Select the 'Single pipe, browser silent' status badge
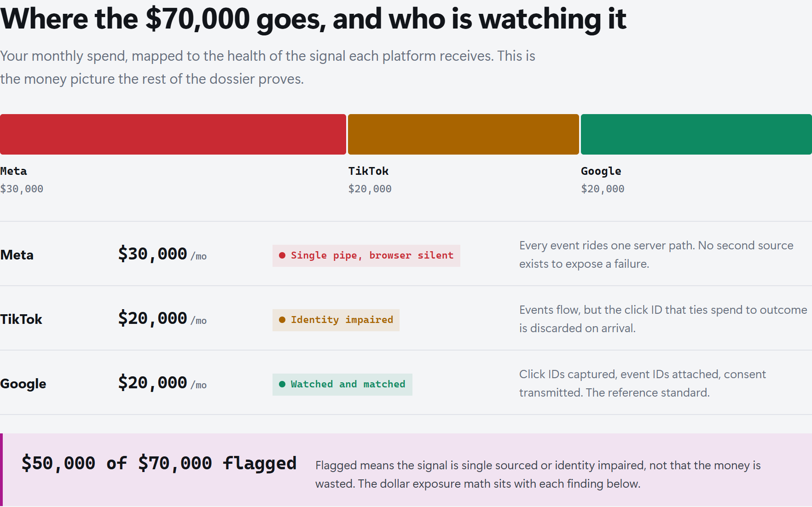Viewport: 812px width, 507px height. 366,256
